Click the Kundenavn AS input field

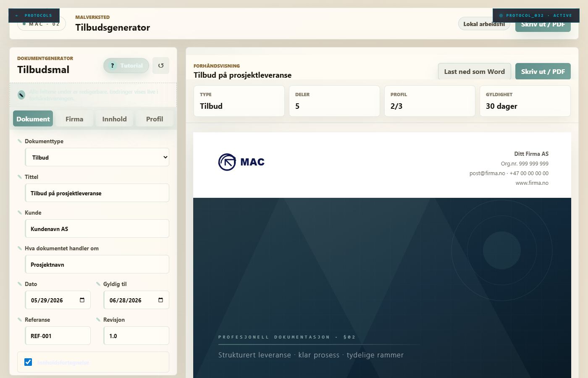point(97,228)
